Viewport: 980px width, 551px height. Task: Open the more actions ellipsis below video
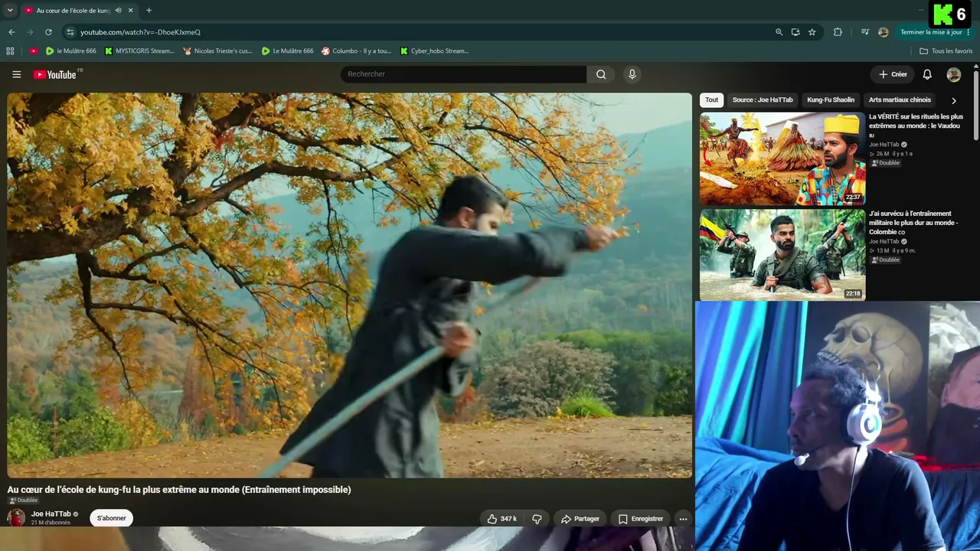point(683,519)
